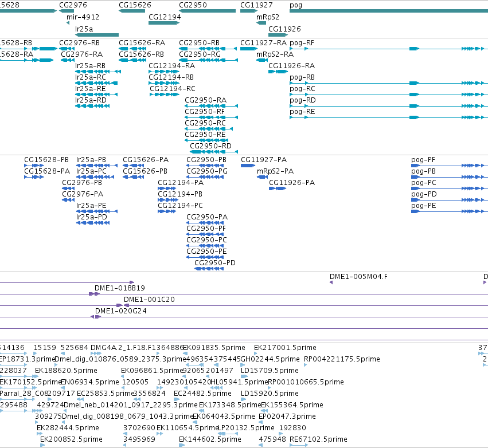Click EST LD15709.5prime

click(270, 371)
